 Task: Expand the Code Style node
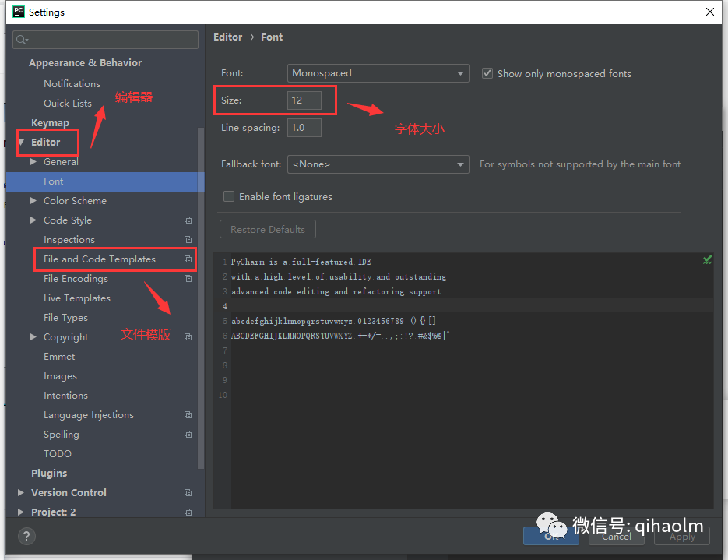(x=33, y=220)
